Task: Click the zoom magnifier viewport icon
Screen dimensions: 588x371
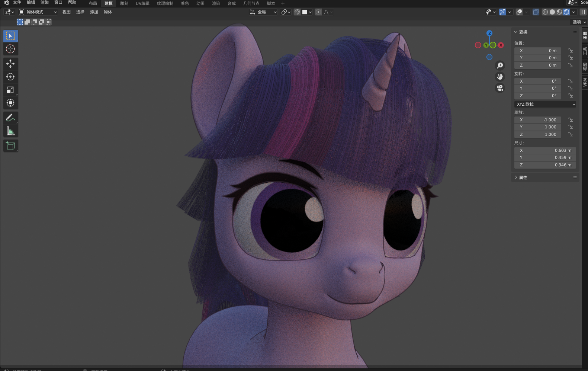Action: tap(500, 65)
